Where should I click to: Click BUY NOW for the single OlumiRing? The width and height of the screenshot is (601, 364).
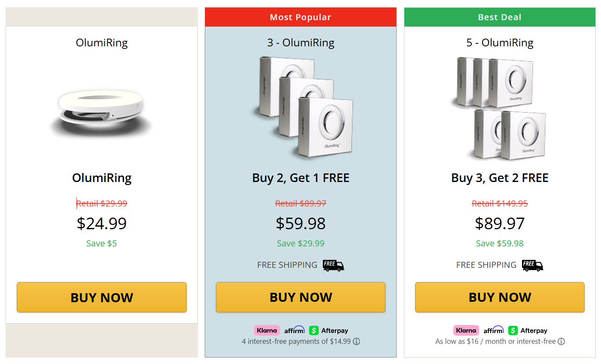[101, 297]
